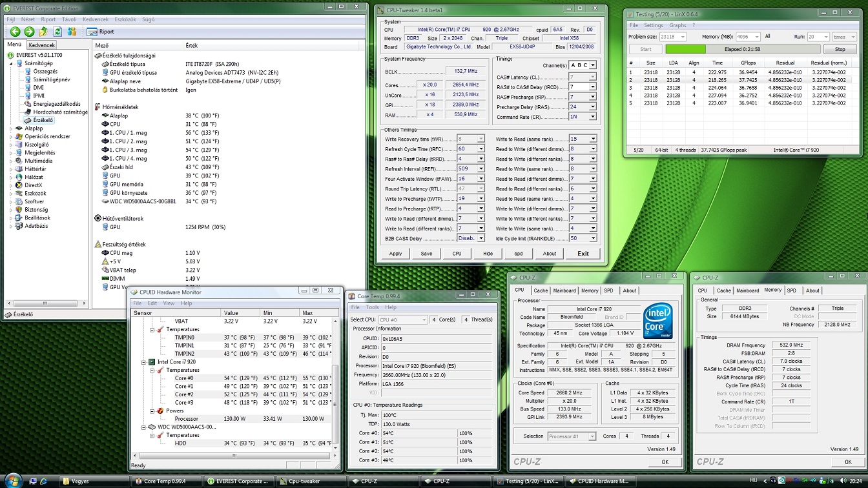Open the CAS# to RAS# Delay (tRCD) dropdown
868x488 pixels.
pos(592,87)
